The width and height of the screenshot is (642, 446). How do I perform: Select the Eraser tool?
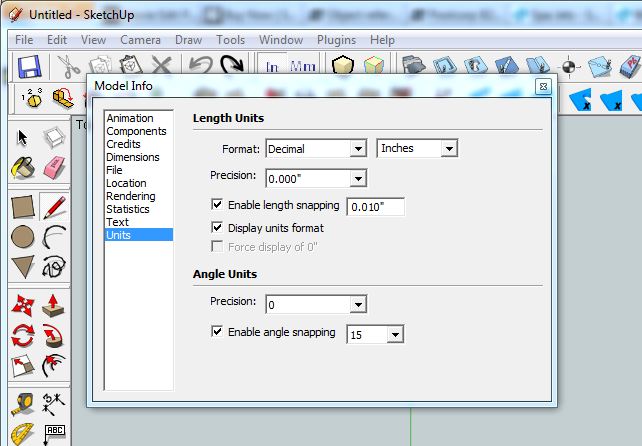(x=55, y=166)
